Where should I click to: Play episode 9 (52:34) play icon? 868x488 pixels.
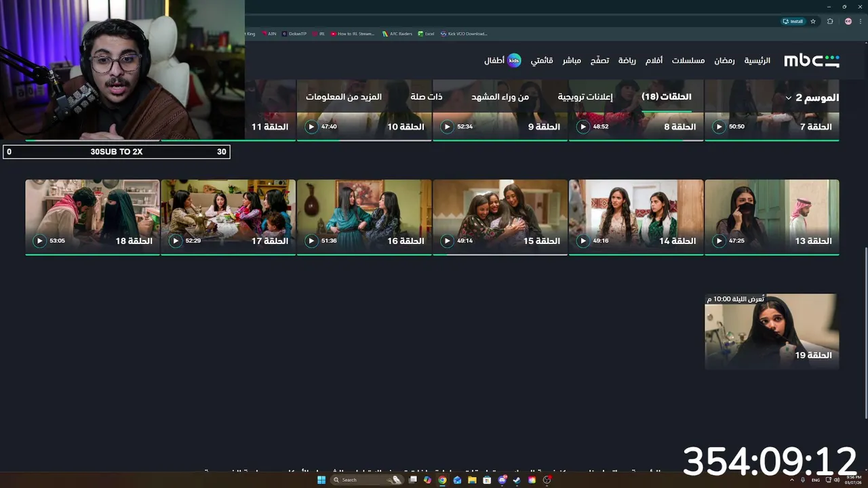tap(447, 127)
